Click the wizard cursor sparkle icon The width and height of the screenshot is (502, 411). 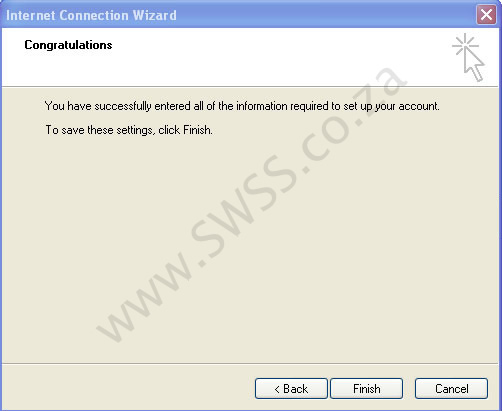click(468, 57)
